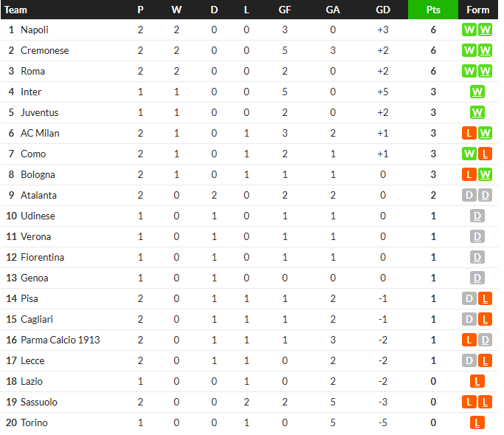This screenshot has height=435, width=504.
Task: Click the Team column header
Action: (15, 10)
